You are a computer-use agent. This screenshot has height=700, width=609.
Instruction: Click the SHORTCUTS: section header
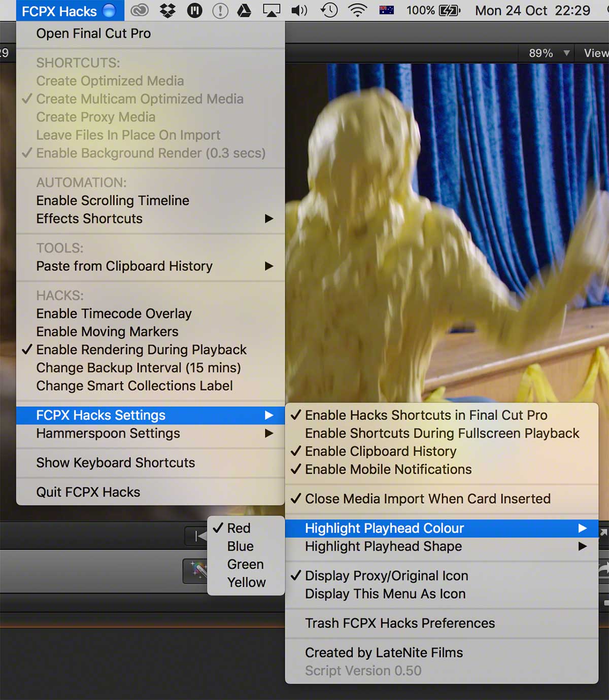(x=78, y=63)
